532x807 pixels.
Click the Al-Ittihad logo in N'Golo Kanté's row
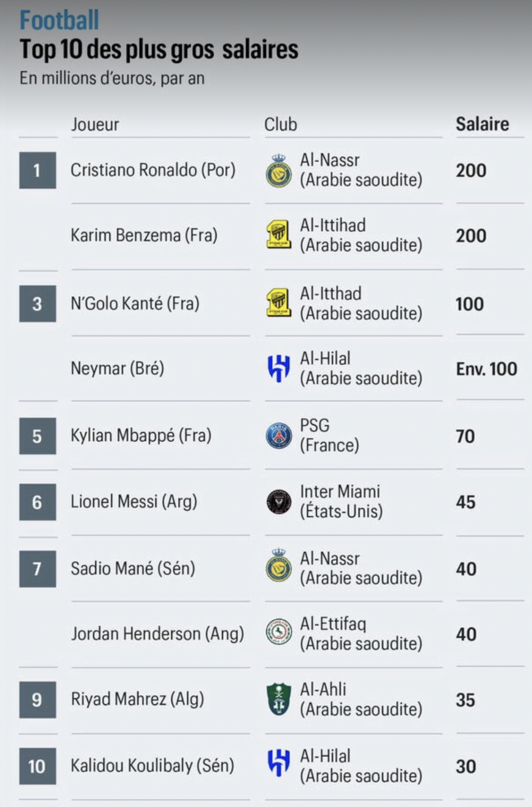coord(279,303)
